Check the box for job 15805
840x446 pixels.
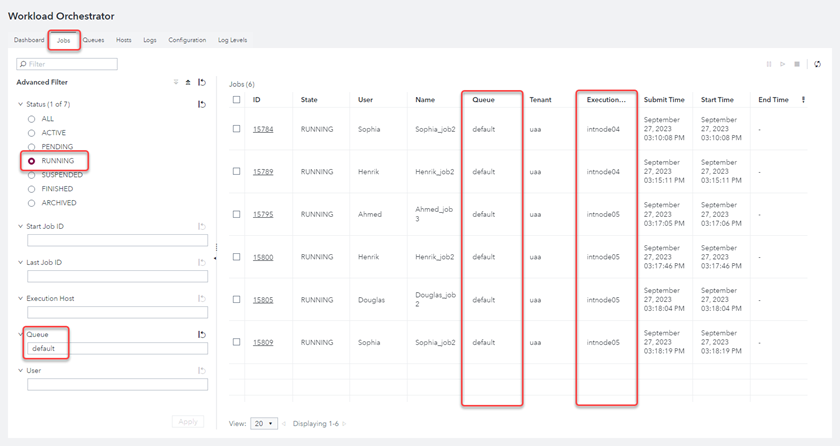(x=236, y=299)
